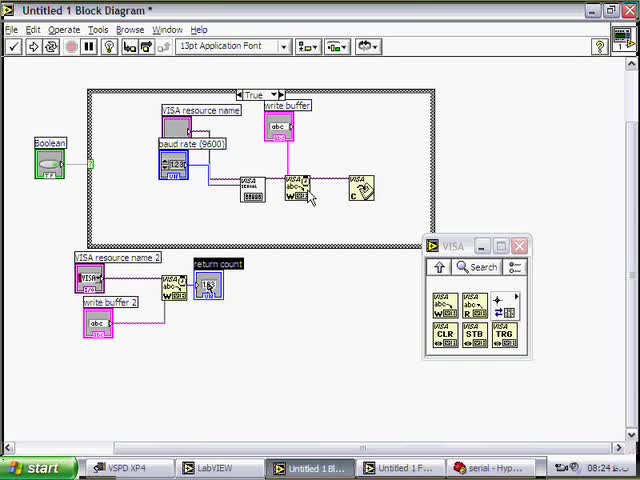Screen dimensions: 640x480
Task: Pick VISA Read STB from the palette
Action: [x=475, y=335]
